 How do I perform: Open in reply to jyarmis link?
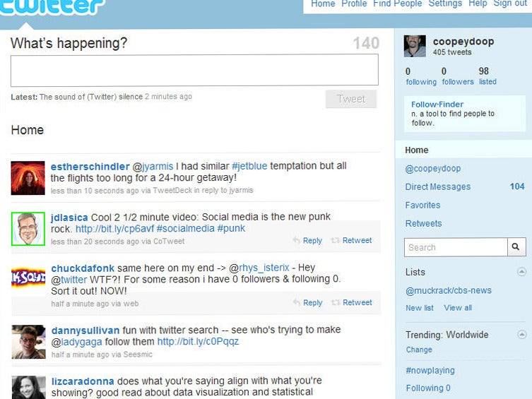[224, 190]
